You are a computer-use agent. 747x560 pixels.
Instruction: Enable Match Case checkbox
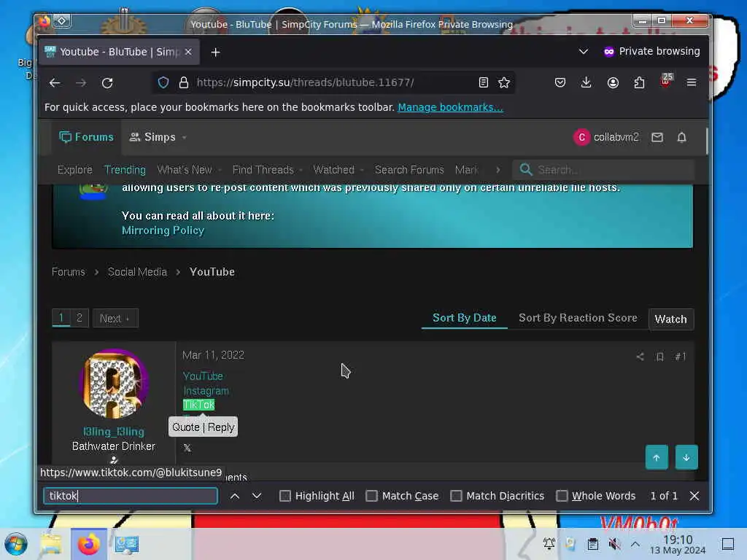coord(371,496)
